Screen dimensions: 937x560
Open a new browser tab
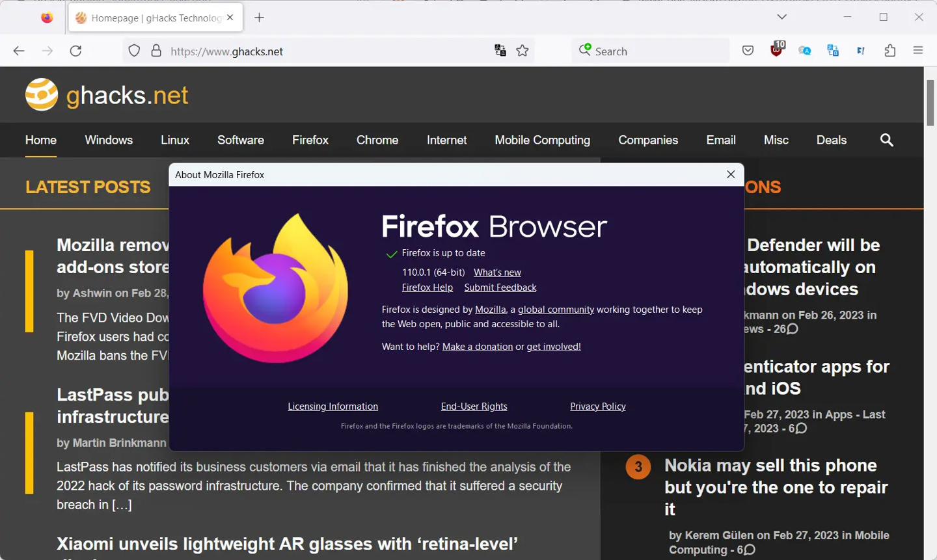[259, 18]
